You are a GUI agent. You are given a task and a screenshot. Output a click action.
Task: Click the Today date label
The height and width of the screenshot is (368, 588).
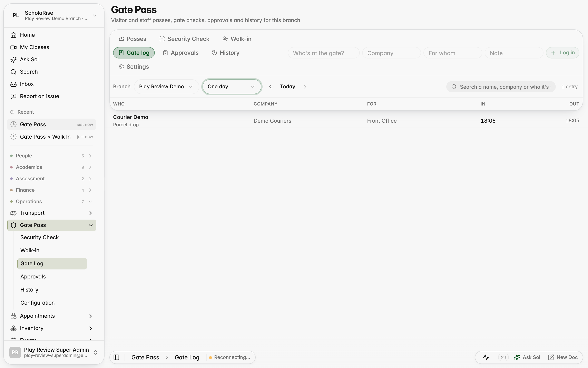(287, 87)
